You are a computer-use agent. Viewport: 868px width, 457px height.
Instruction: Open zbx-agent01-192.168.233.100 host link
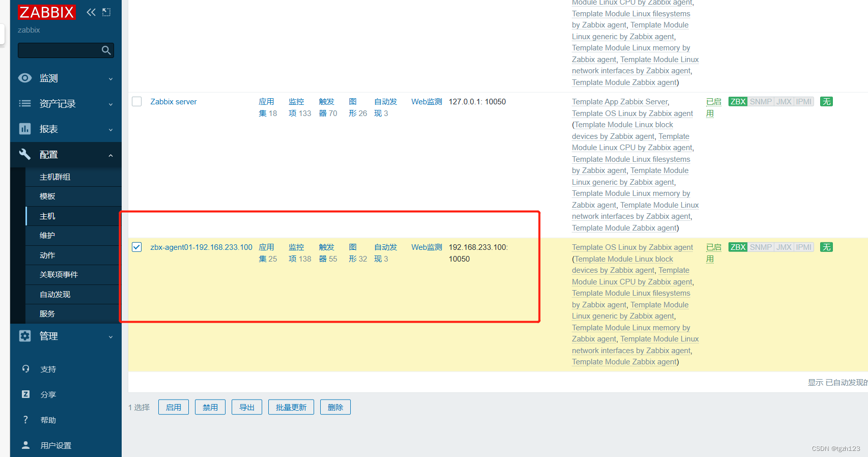tap(201, 247)
